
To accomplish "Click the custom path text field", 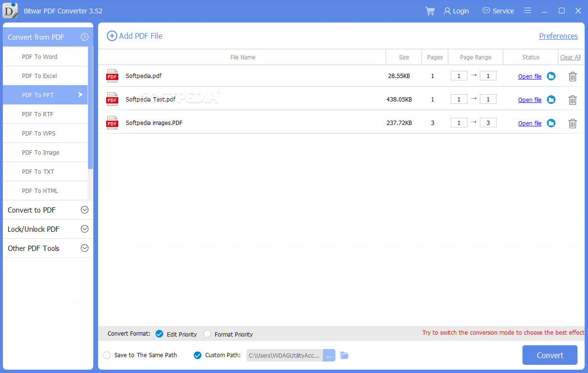I will coord(285,355).
